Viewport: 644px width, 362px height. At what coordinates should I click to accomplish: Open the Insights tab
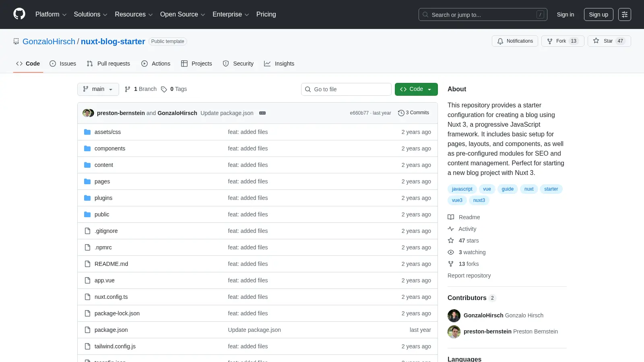pos(279,64)
